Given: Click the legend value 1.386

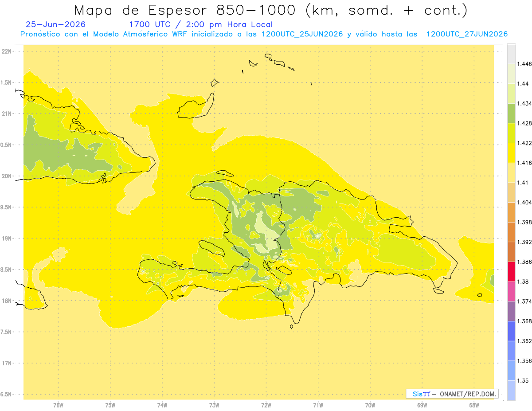Looking at the screenshot, I should [524, 262].
